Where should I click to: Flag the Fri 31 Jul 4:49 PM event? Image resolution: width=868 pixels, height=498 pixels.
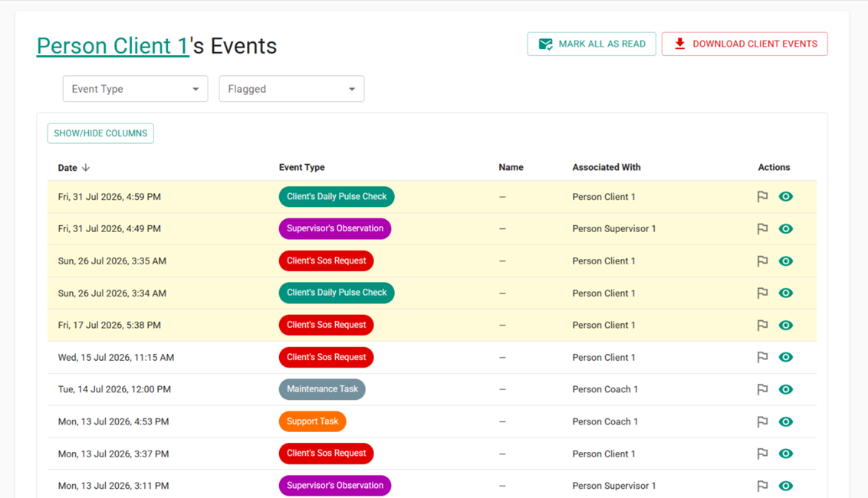762,228
